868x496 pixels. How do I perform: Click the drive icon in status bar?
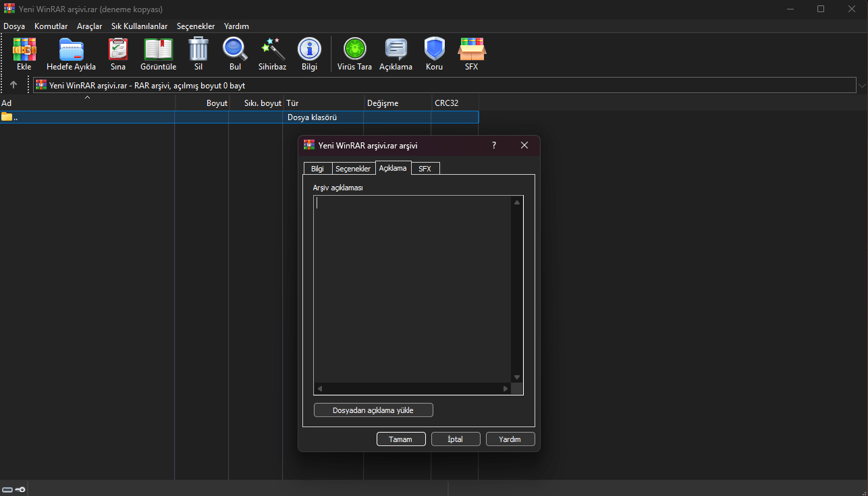[x=7, y=489]
